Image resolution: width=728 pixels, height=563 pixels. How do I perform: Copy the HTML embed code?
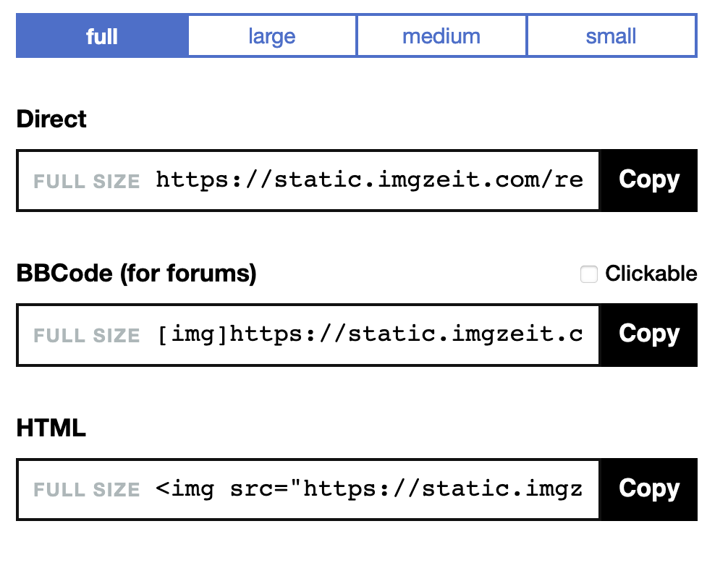648,489
